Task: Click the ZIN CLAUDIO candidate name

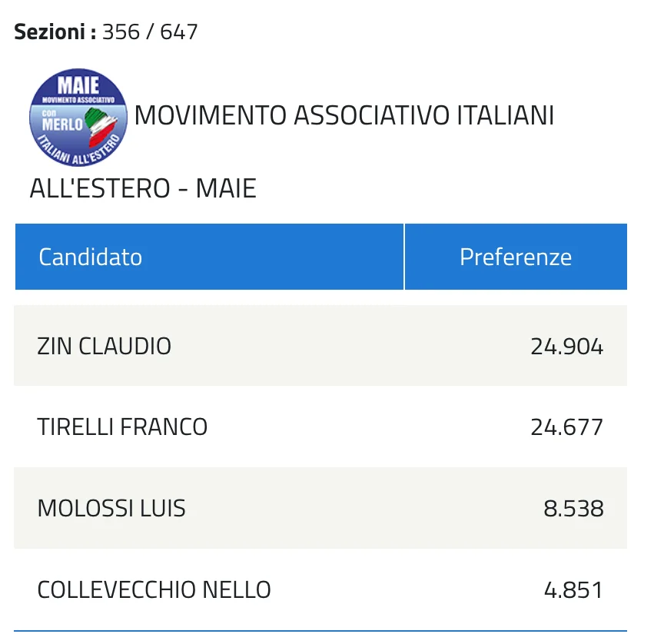Action: pyautogui.click(x=105, y=346)
